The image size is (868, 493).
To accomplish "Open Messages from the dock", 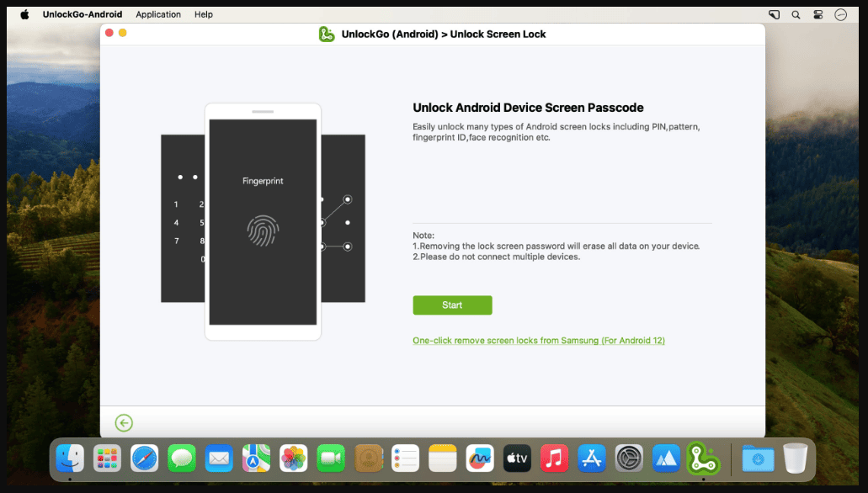I will pos(182,459).
